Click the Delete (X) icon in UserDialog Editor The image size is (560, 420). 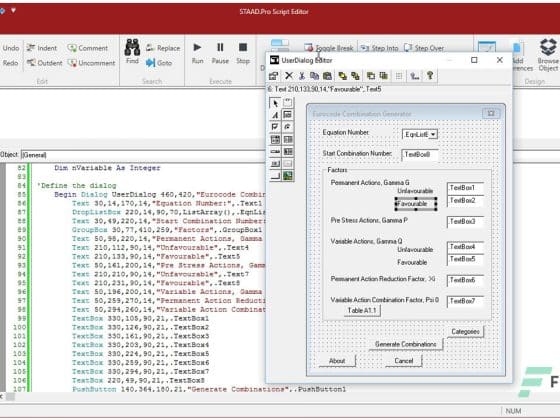point(289,76)
